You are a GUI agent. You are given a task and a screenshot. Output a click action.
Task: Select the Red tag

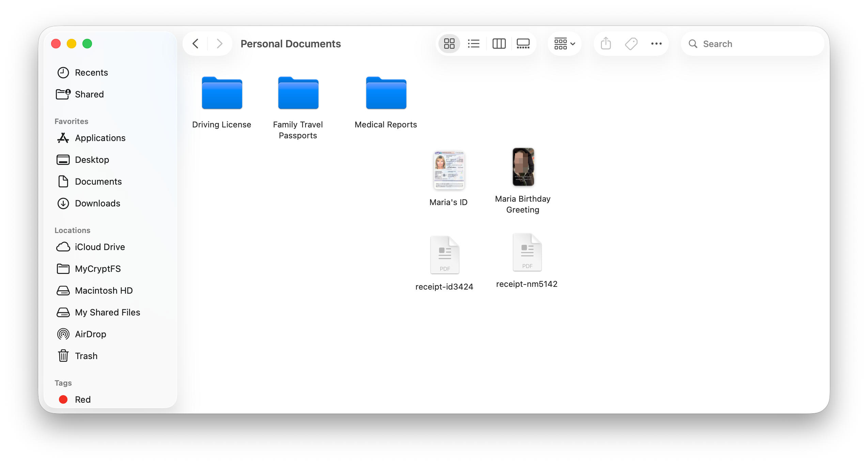click(x=82, y=399)
